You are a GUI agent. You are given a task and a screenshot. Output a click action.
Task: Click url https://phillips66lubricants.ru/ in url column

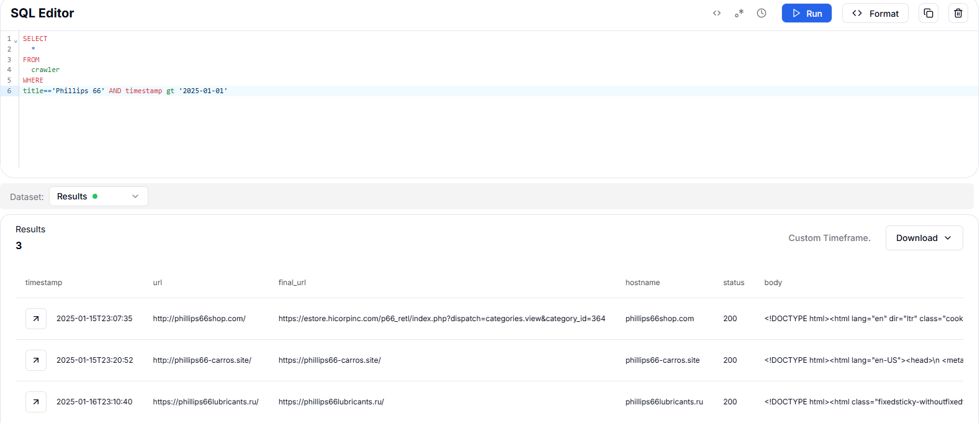[206, 402]
